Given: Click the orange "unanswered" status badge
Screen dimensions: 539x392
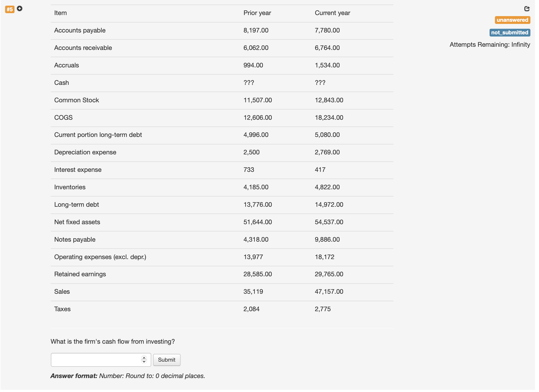Looking at the screenshot, I should [512, 20].
